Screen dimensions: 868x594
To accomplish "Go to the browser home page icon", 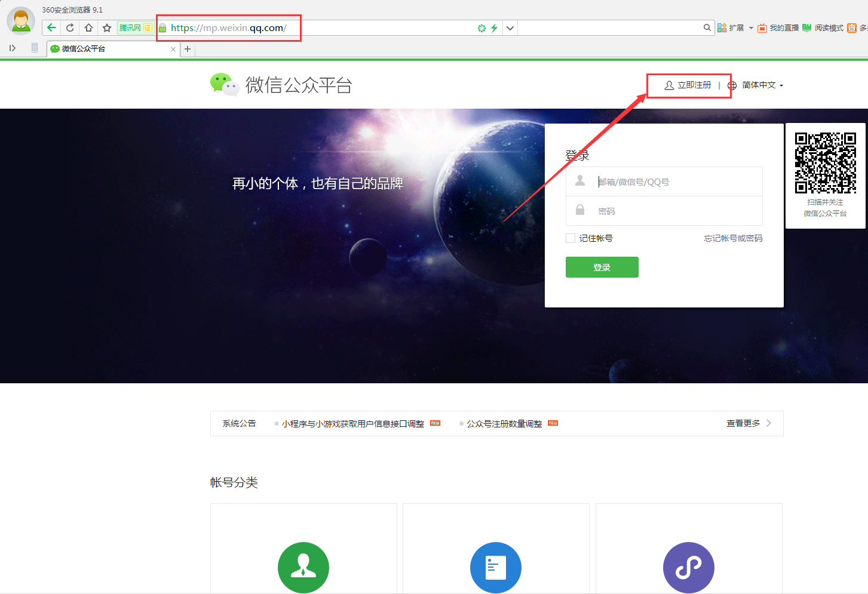I will [x=88, y=27].
